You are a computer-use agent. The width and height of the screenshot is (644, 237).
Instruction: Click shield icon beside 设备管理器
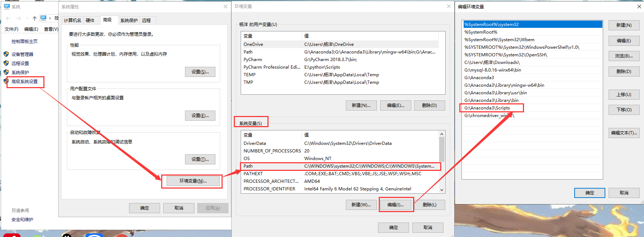[6, 54]
